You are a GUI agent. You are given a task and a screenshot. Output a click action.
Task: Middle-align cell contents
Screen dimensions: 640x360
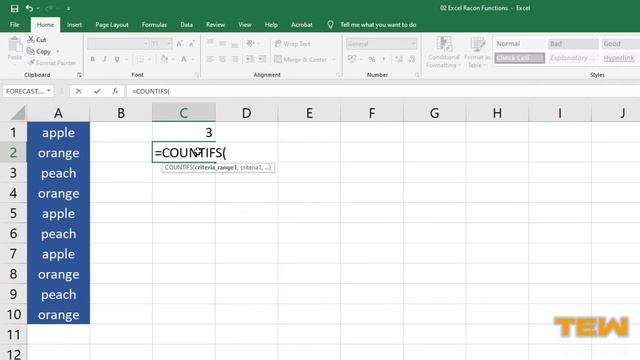coord(222,43)
